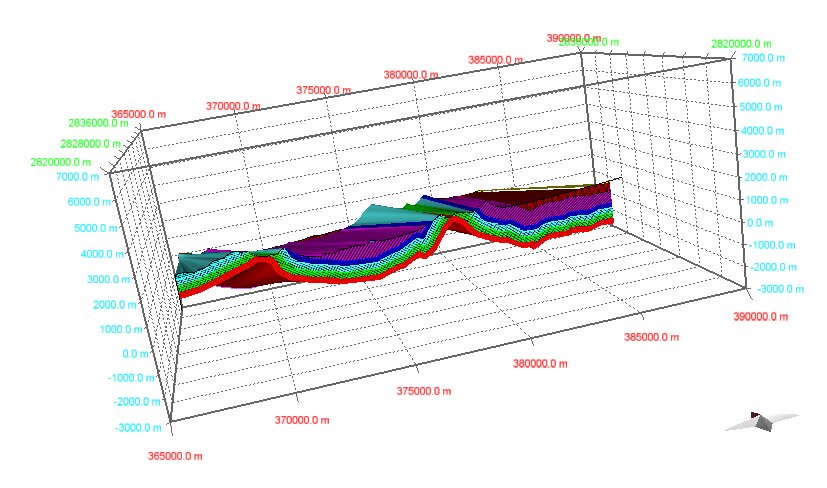
Task: Click the 2820000.0 m label above left 7000.0 m
Action: coord(61,162)
